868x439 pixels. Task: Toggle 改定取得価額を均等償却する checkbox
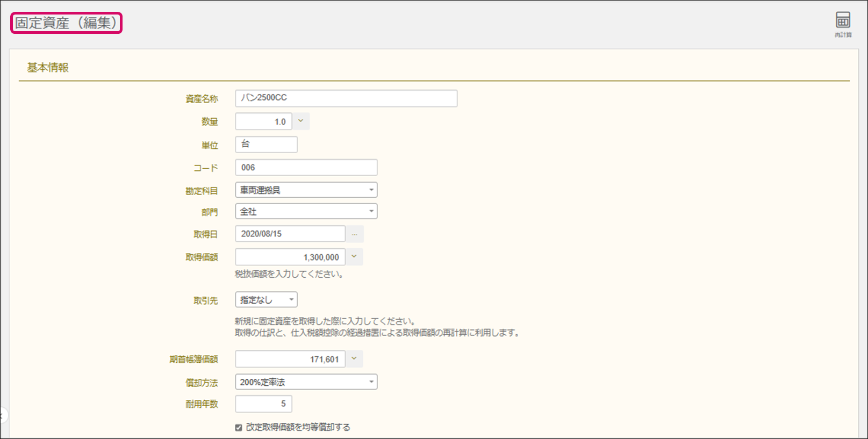point(239,428)
